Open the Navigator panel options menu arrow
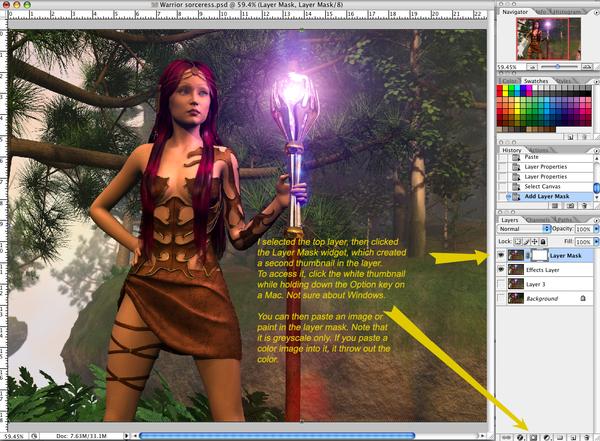The width and height of the screenshot is (600, 441). (596, 12)
